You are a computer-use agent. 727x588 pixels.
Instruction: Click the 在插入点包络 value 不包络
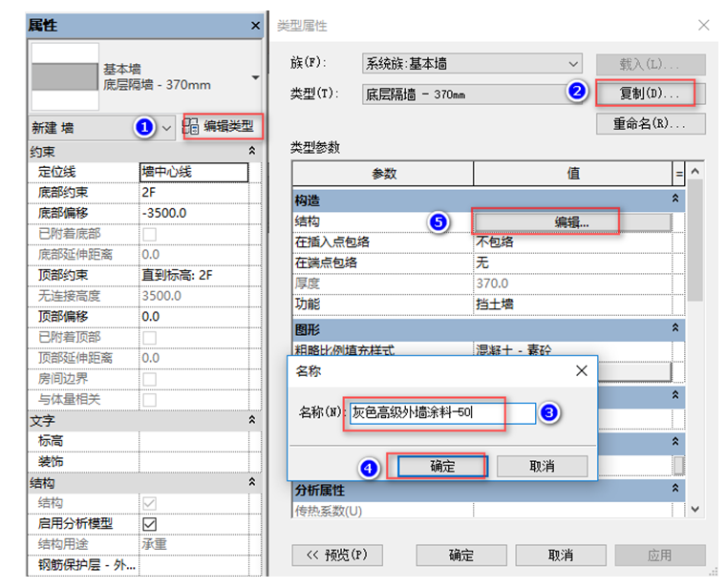pos(572,242)
